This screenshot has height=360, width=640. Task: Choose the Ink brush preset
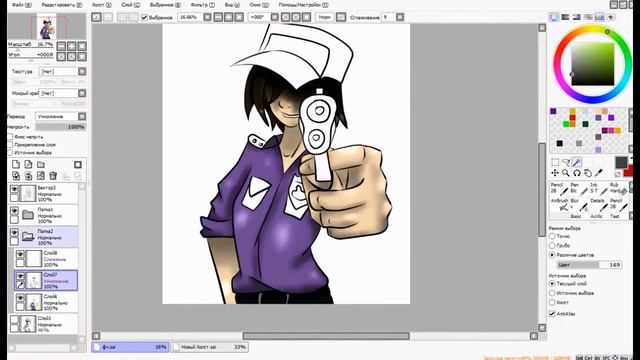(598, 189)
